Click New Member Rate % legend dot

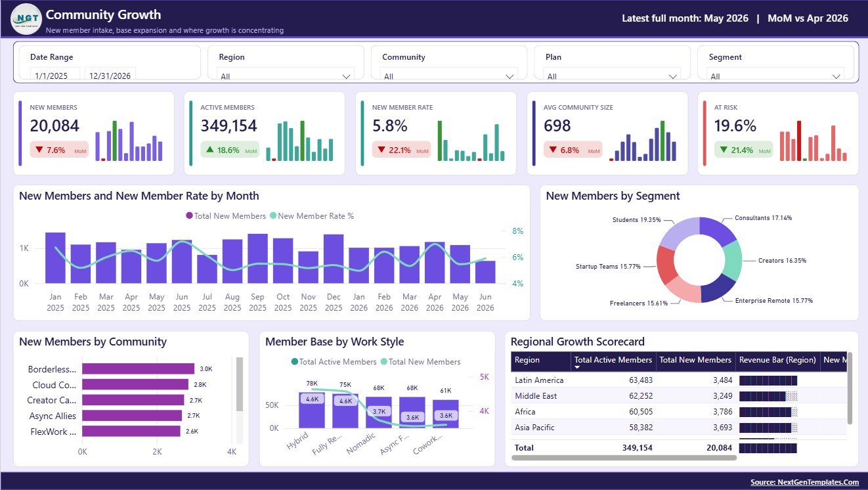pos(273,215)
